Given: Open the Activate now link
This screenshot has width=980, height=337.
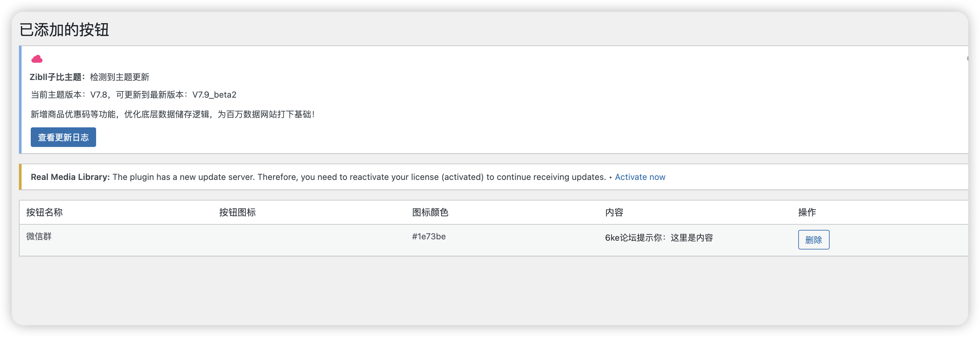Looking at the screenshot, I should (640, 177).
